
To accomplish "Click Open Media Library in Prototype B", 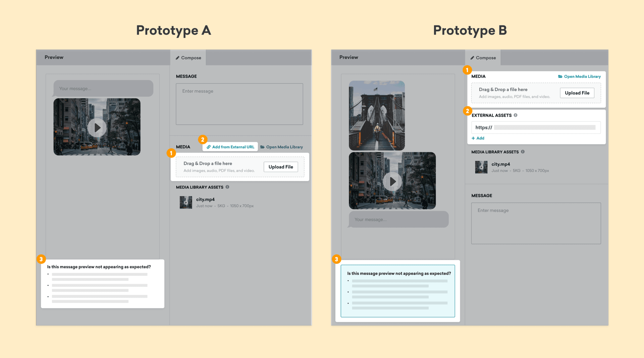I will click(582, 76).
